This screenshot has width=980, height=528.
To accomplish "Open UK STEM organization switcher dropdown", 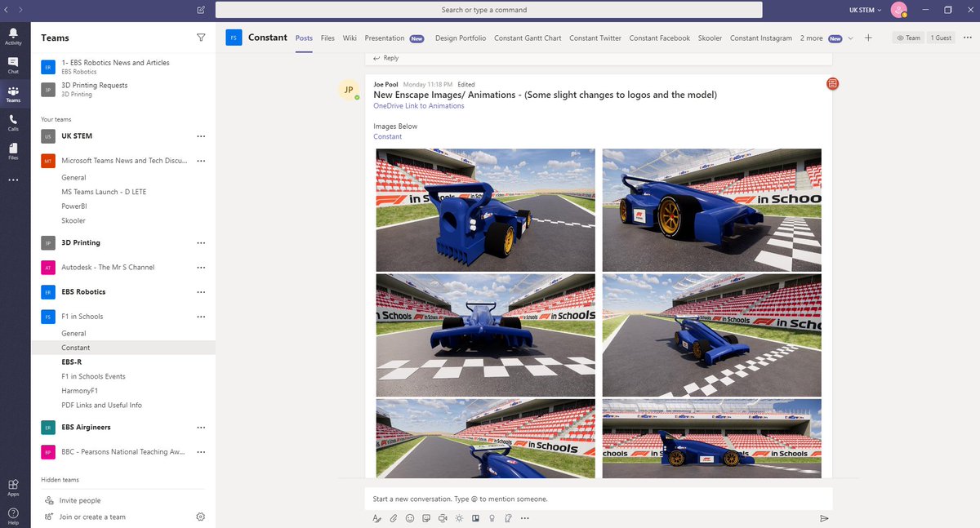I will [x=866, y=10].
